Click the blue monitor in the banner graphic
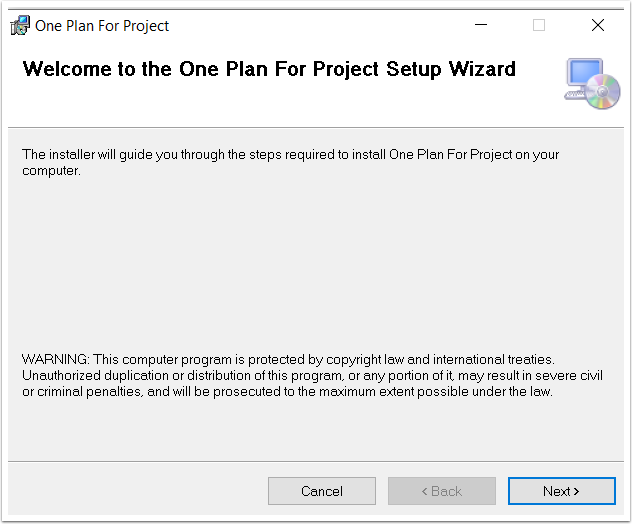The height and width of the screenshot is (524, 632). coord(584,72)
